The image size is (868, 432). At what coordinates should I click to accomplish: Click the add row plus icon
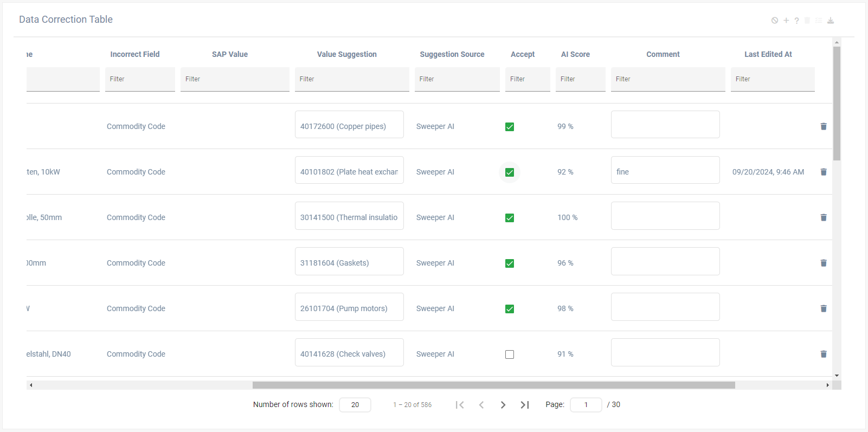coord(786,21)
